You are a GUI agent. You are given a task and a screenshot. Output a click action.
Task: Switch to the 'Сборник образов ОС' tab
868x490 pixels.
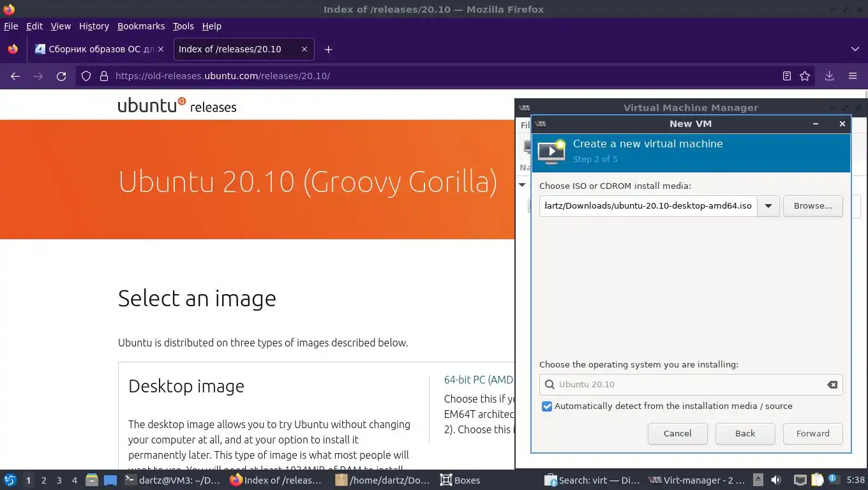[100, 49]
